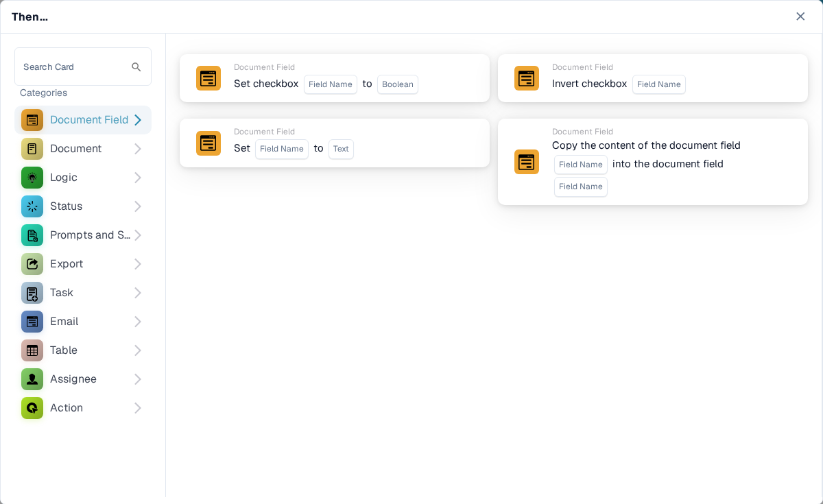Click Field Name in the Set checkbox card
Screen dimensions: 823x504
click(331, 84)
